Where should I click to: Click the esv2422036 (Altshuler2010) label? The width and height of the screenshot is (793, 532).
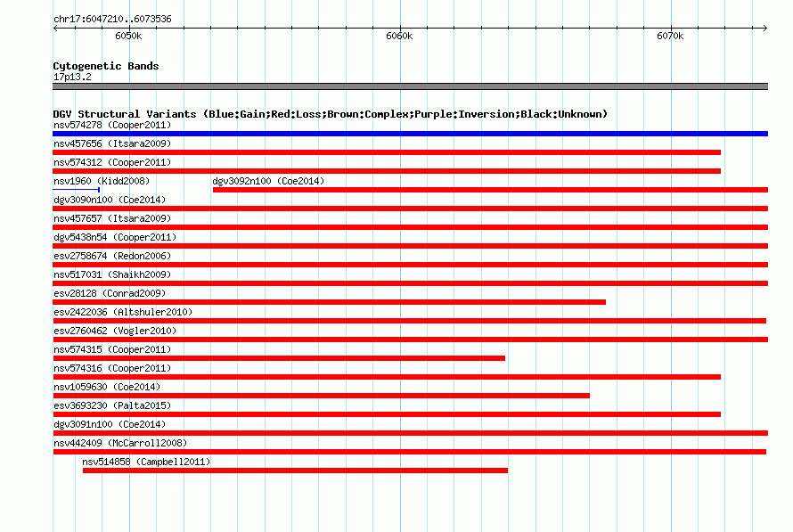123,312
